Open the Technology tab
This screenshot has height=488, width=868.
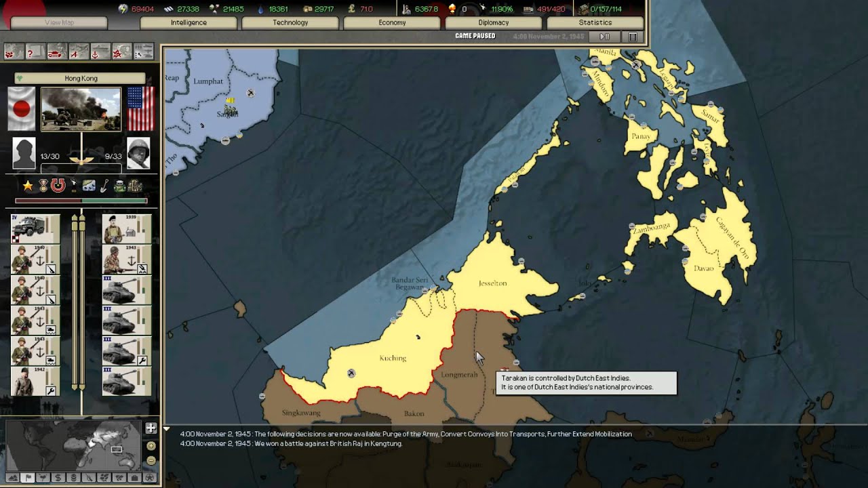pos(290,22)
